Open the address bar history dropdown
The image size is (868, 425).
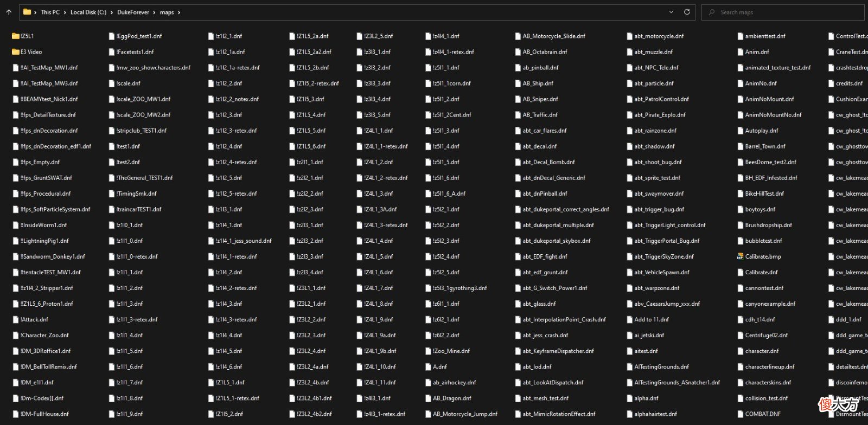(x=672, y=12)
